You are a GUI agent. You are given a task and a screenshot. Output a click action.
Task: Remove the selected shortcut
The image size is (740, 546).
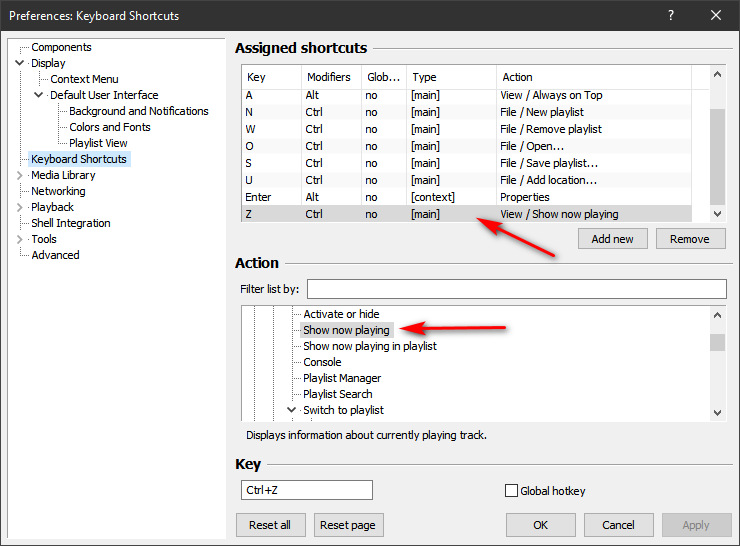689,239
